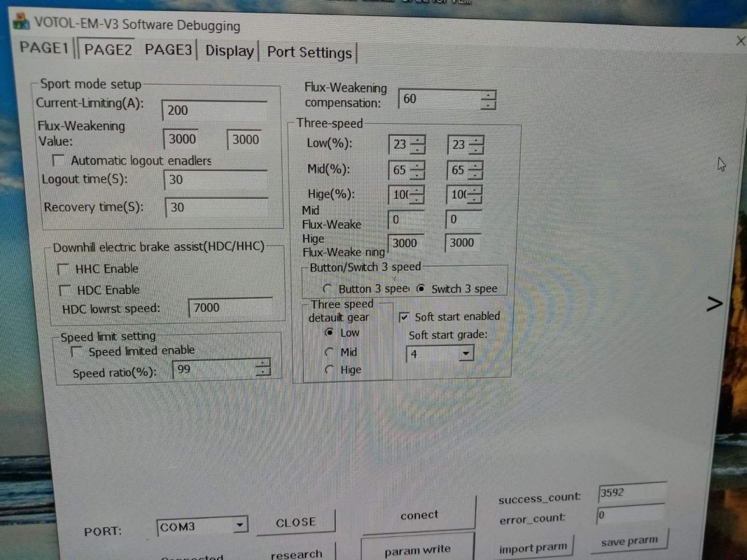Select Button 3 speed radio option
747x560 pixels.
tap(327, 289)
